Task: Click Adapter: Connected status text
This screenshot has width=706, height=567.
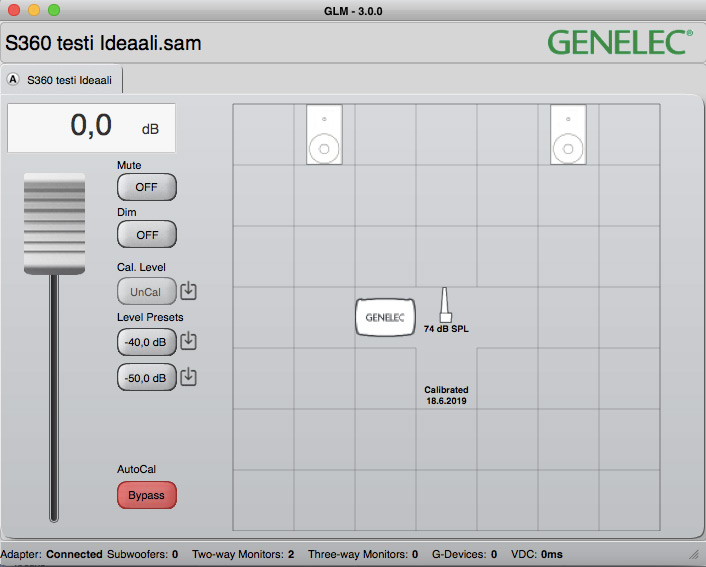Action: coord(51,554)
